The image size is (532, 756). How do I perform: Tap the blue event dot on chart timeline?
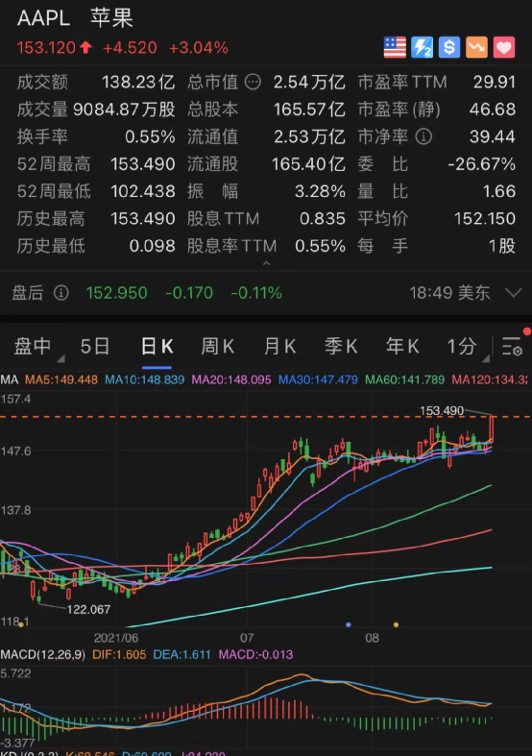point(349,624)
